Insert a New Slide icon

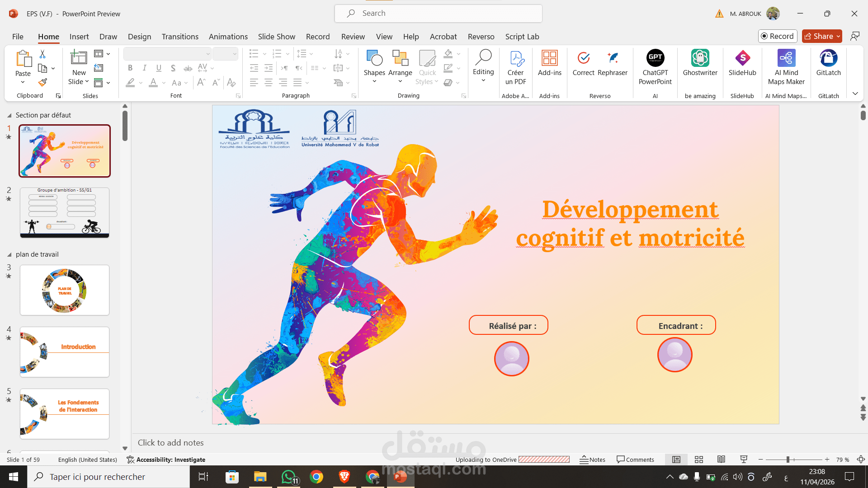click(79, 58)
